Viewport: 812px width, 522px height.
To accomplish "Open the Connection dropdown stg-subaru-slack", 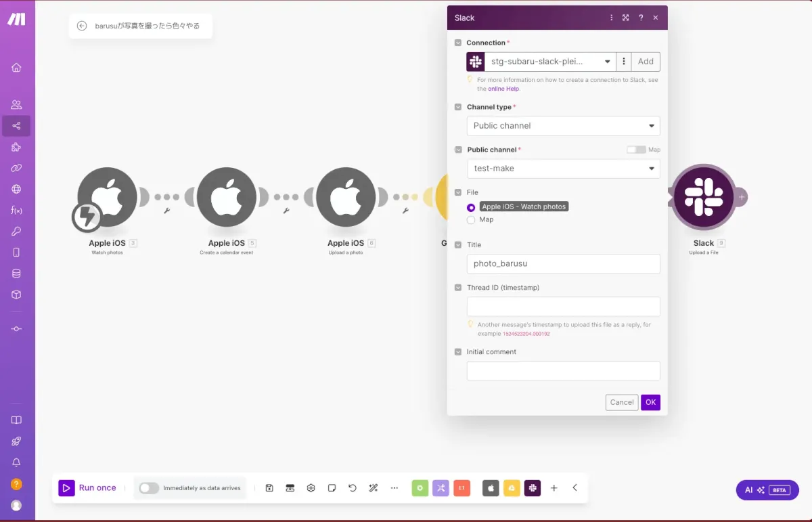I will (549, 62).
